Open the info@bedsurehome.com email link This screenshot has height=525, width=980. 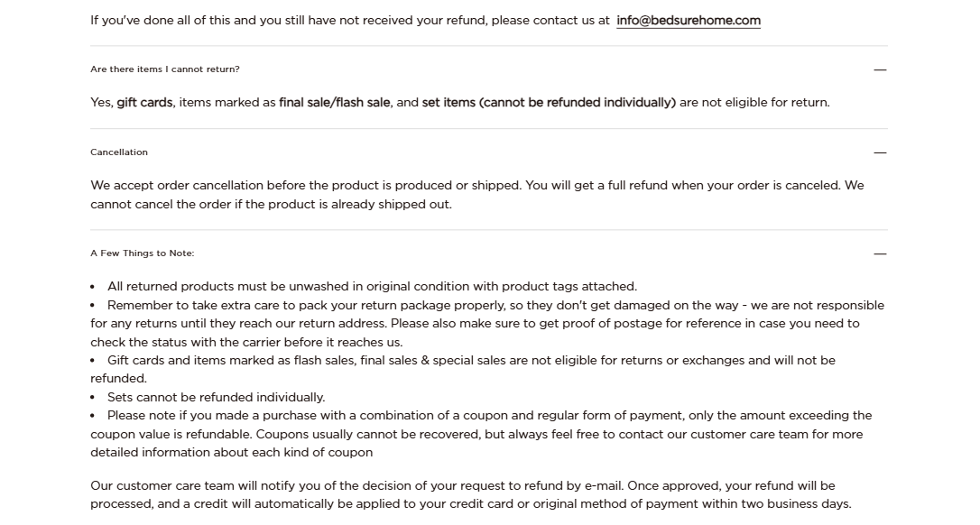coord(688,21)
